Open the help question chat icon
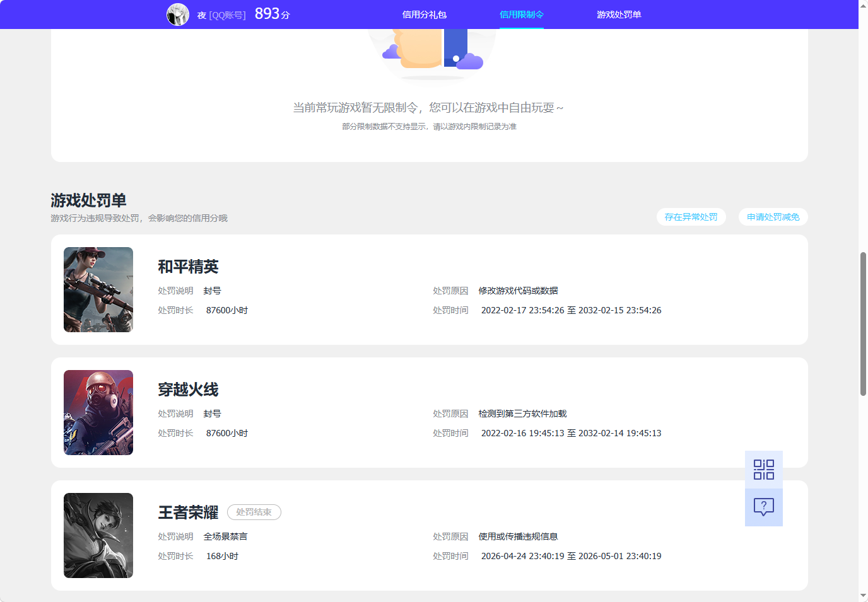Screen dimensions: 868x602 click(x=763, y=507)
